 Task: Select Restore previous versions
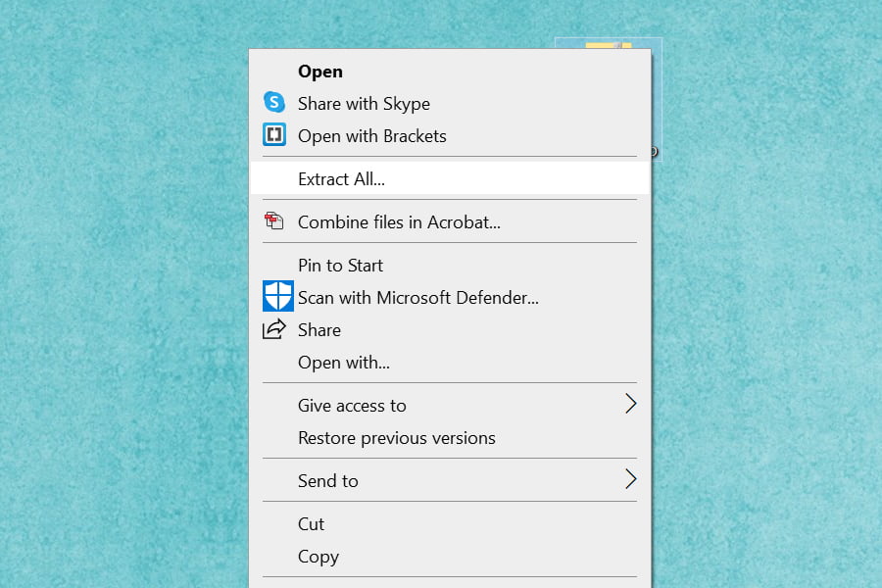(450, 438)
